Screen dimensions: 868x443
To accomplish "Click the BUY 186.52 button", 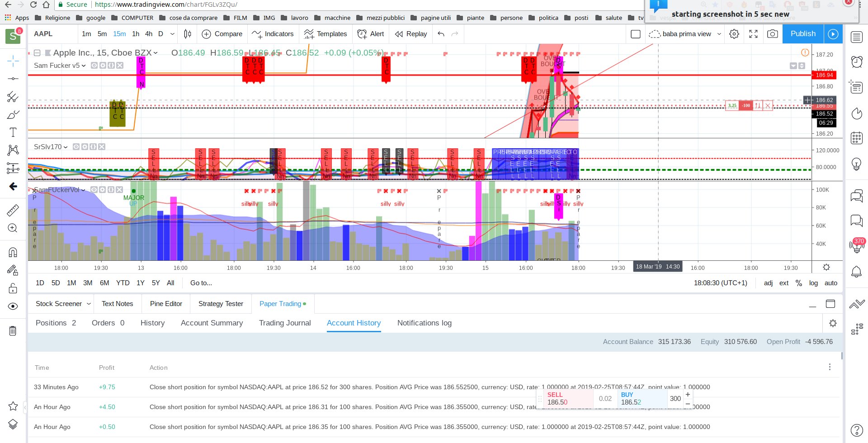I will [642, 399].
